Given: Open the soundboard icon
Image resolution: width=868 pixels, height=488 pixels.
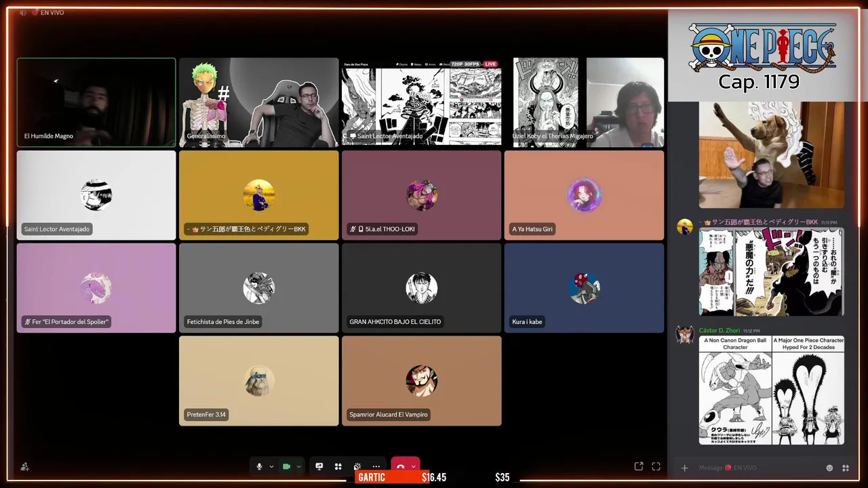Looking at the screenshot, I should (x=357, y=466).
